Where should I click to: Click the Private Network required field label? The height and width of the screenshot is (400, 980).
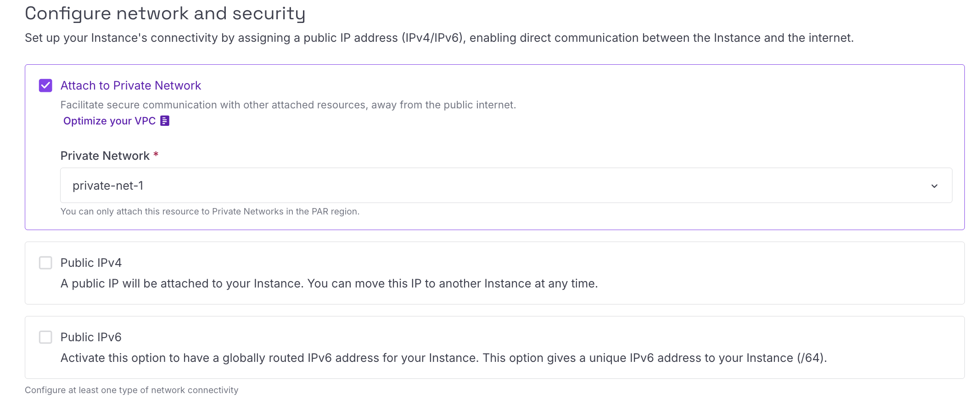(105, 156)
